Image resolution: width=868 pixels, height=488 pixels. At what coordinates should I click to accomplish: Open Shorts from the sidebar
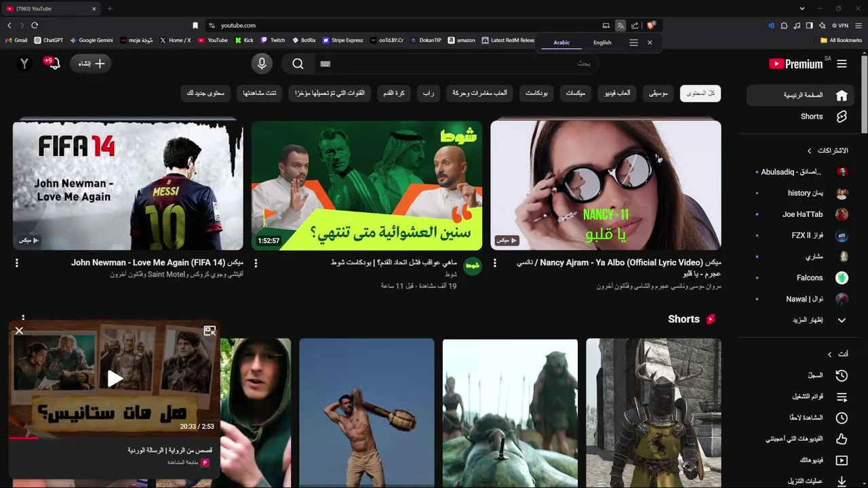coord(801,117)
